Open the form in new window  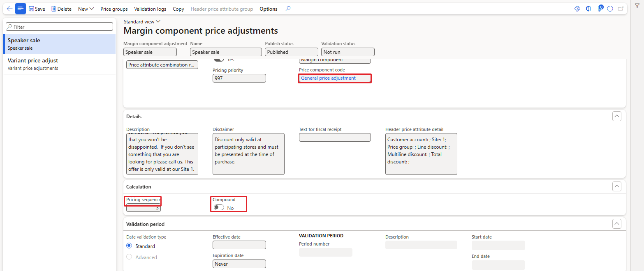(x=621, y=9)
